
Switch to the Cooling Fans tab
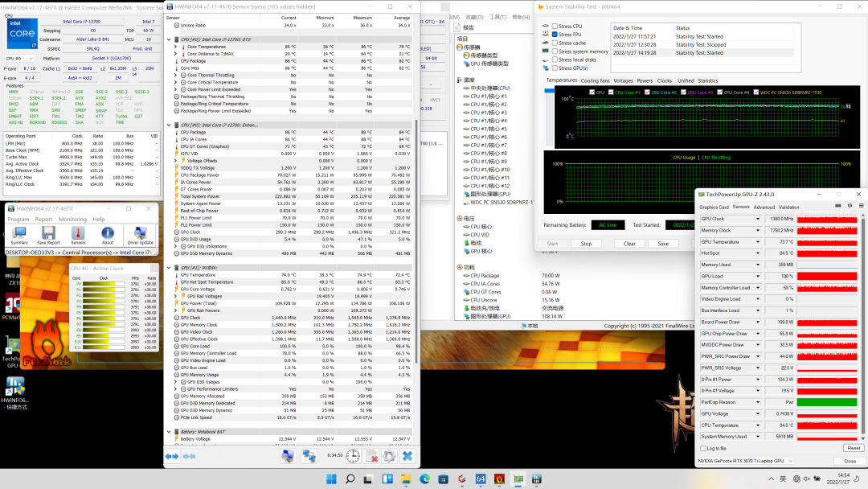(x=595, y=80)
